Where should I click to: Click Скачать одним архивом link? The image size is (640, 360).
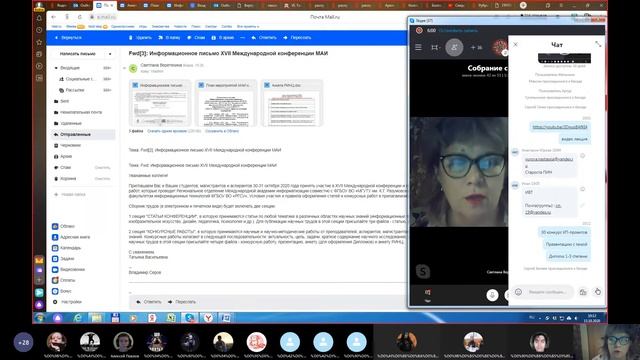[168, 131]
